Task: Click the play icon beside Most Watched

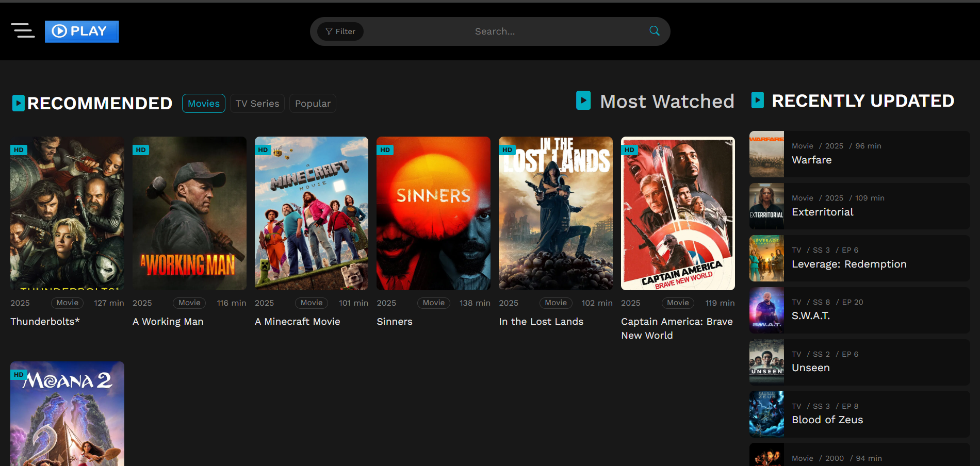Action: pyautogui.click(x=583, y=101)
